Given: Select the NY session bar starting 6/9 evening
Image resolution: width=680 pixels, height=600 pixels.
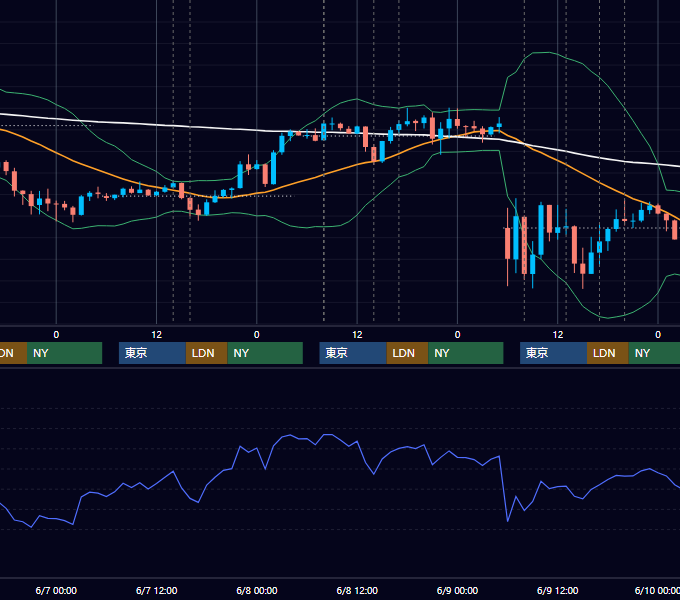Looking at the screenshot, I should pyautogui.click(x=654, y=353).
